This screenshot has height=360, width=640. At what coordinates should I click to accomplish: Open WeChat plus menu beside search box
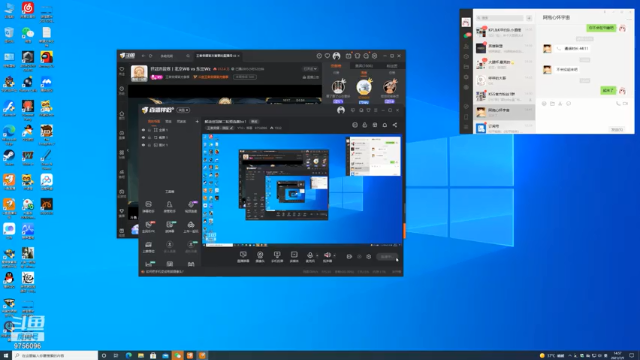(x=529, y=18)
